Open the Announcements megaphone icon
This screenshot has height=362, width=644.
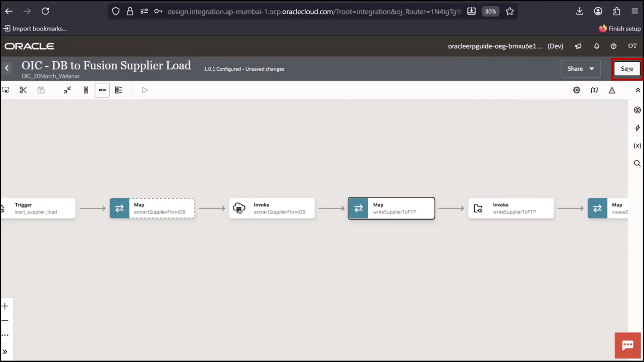tap(578, 46)
